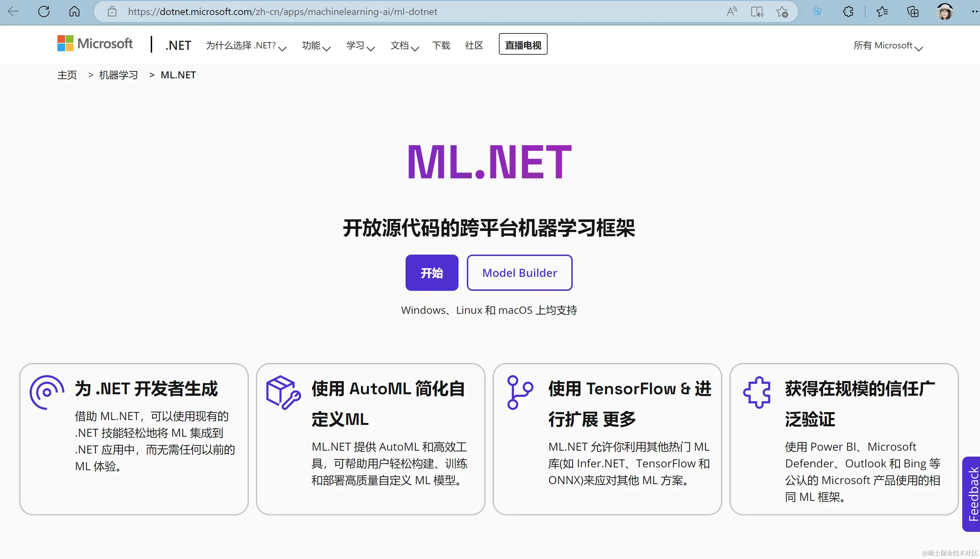Open immersive reader icon in address bar
Screen dimensions: 980x559
click(x=757, y=11)
